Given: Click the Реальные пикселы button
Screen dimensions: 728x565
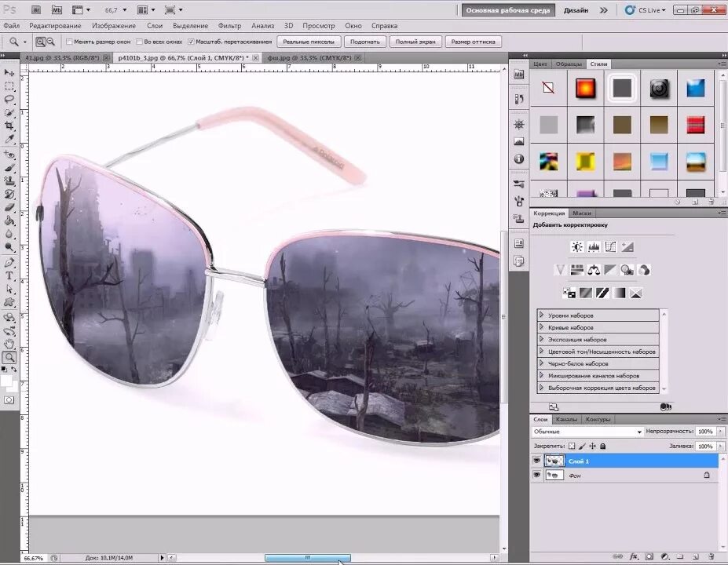Looking at the screenshot, I should tap(308, 42).
